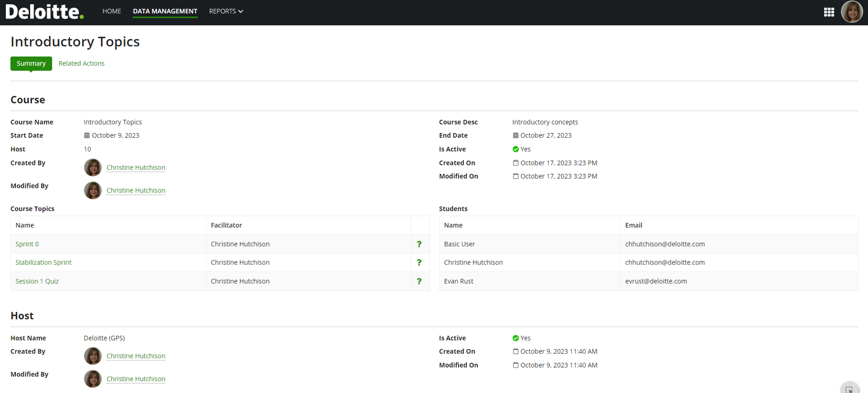Image resolution: width=868 pixels, height=393 pixels.
Task: Click help icon for Sprint 0 topic
Action: pyautogui.click(x=419, y=244)
